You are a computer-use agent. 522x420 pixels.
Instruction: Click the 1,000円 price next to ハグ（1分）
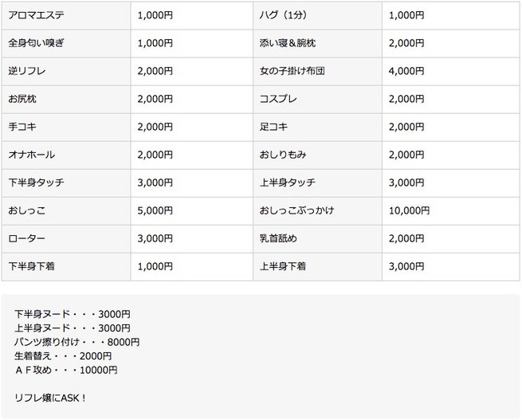[x=406, y=15]
